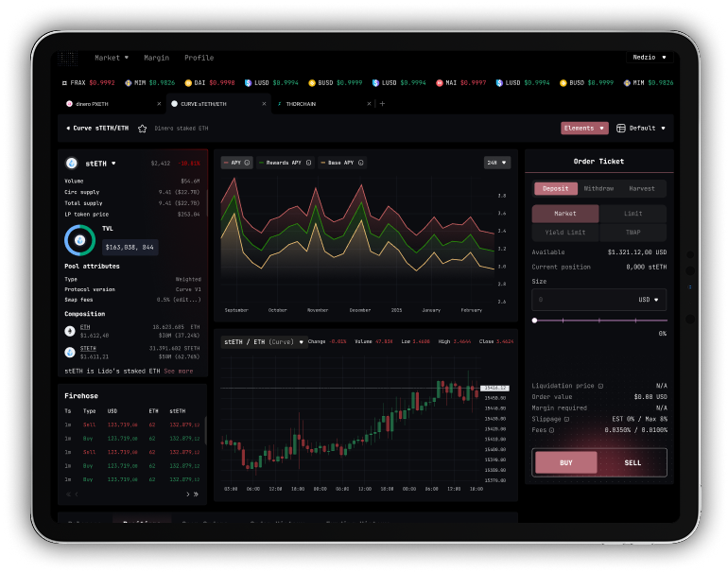The width and height of the screenshot is (728, 572).
Task: Select the Deposit order mode
Action: click(x=556, y=188)
